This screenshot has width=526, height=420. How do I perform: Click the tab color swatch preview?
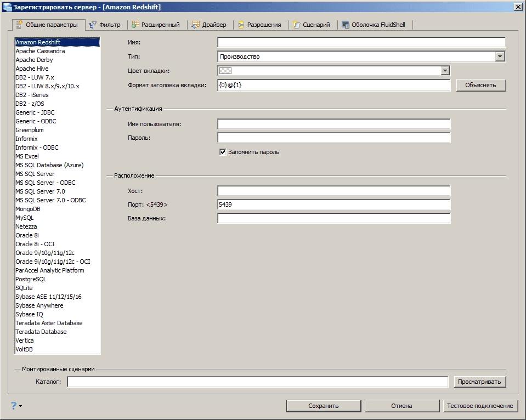[225, 70]
